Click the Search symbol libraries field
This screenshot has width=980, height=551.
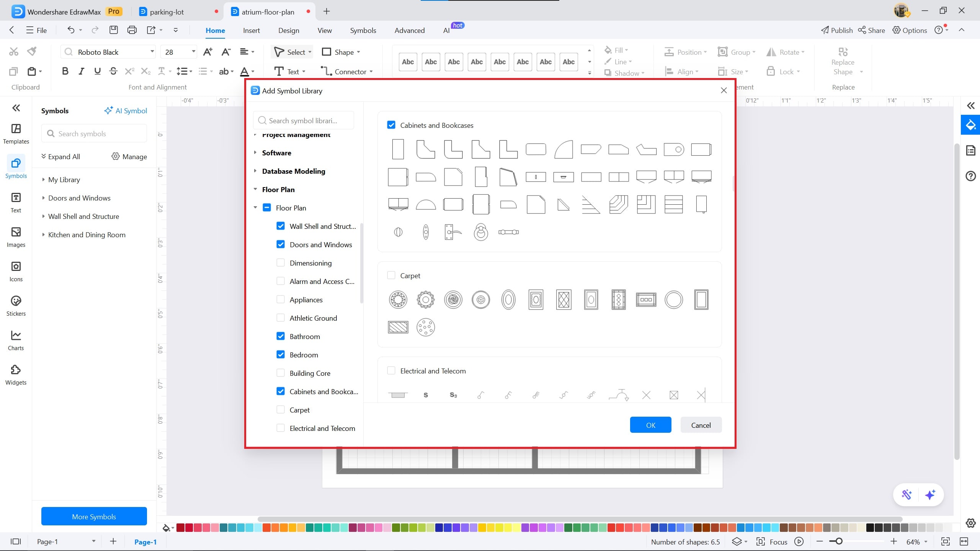coord(303,121)
